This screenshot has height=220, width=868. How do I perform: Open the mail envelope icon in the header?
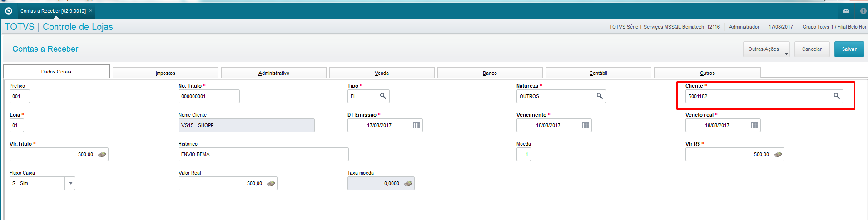pos(846,11)
